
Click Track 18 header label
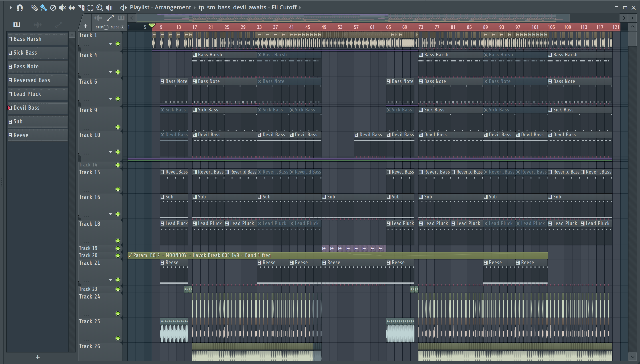(90, 224)
